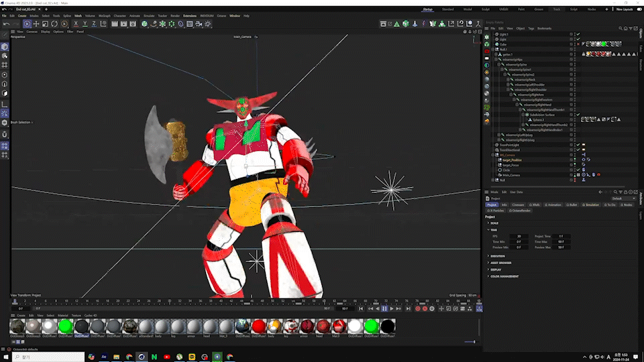
Task: Click Render to Picture Viewer icon
Action: 123,24
